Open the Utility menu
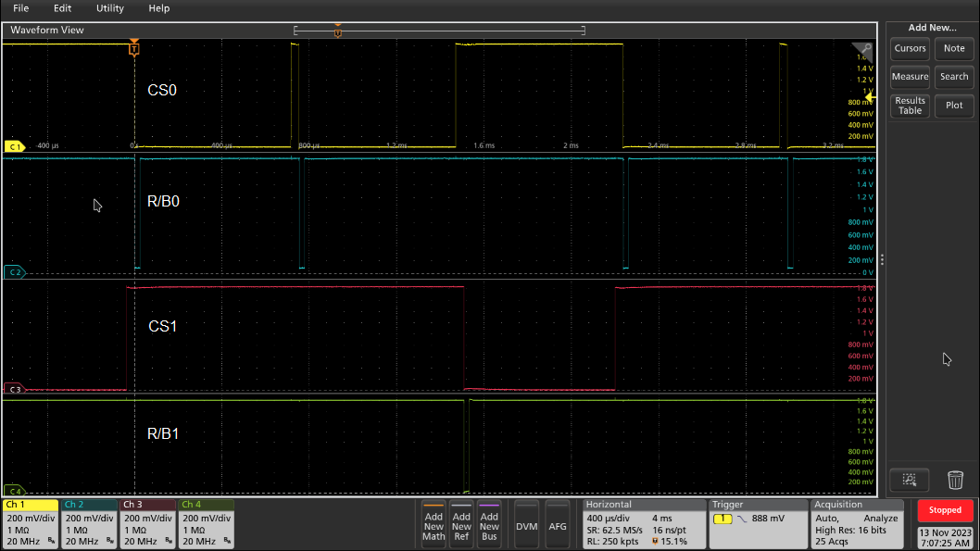The width and height of the screenshot is (980, 551). coord(109,8)
